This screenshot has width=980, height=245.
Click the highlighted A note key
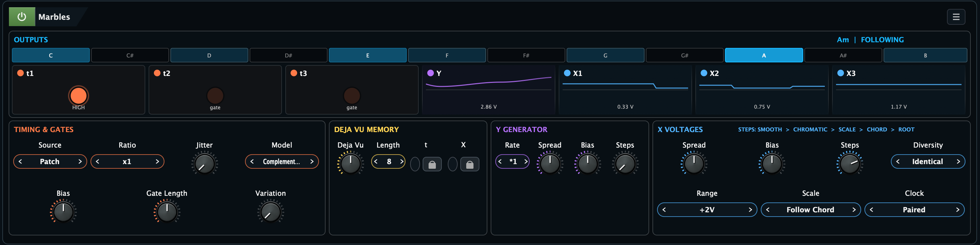click(x=763, y=55)
